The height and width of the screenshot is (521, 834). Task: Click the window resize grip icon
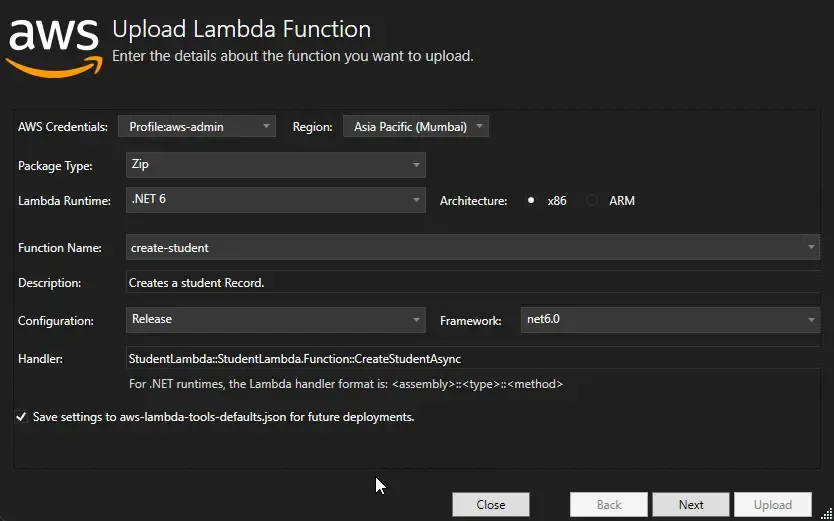tap(827, 514)
